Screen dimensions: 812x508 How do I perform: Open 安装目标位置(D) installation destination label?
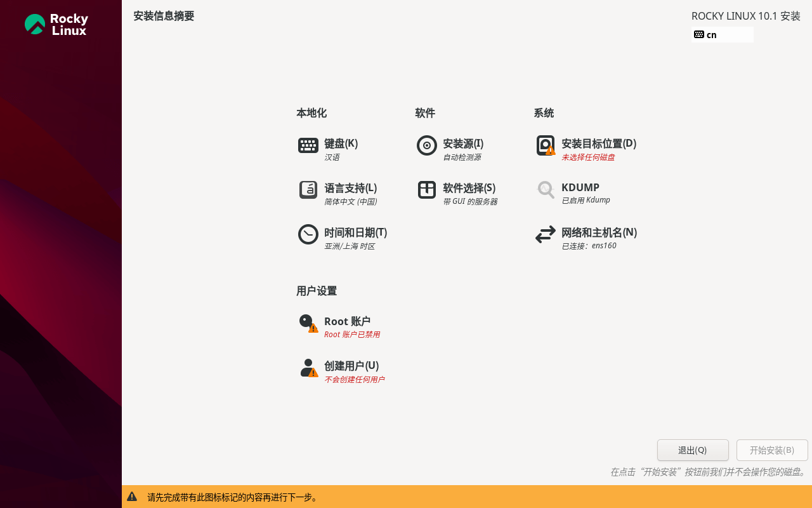click(x=599, y=144)
